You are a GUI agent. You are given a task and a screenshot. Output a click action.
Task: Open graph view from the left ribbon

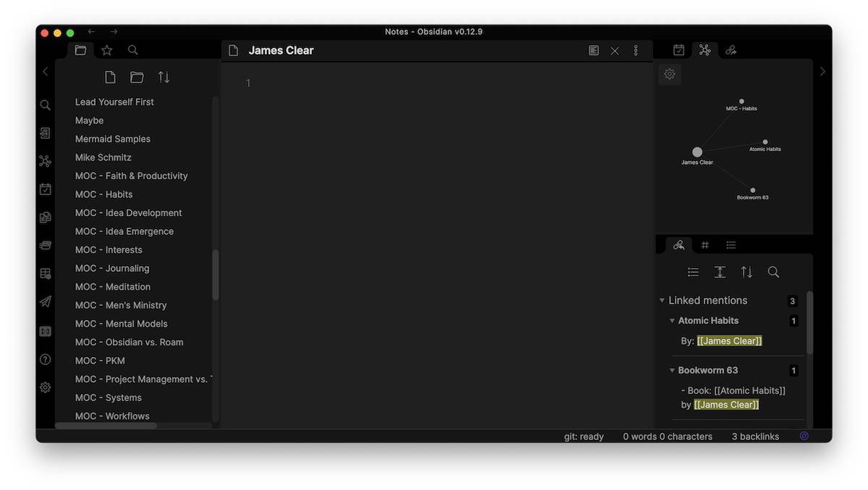(x=45, y=161)
